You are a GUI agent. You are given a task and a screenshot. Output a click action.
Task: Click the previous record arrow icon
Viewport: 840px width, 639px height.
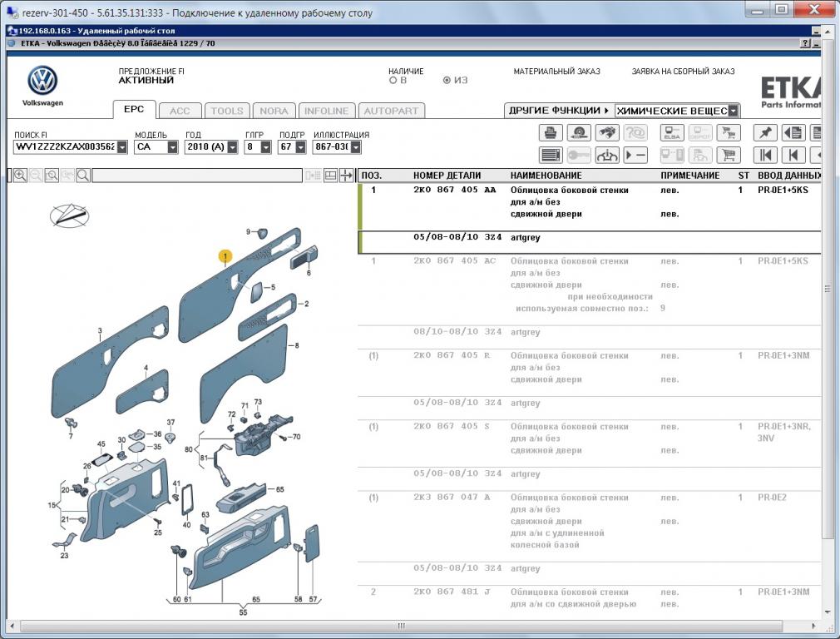[x=793, y=155]
